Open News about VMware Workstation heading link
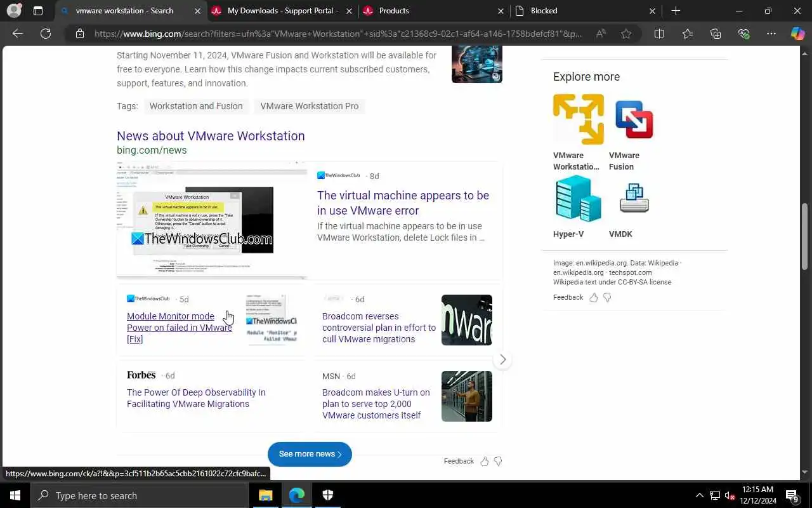 (x=211, y=136)
